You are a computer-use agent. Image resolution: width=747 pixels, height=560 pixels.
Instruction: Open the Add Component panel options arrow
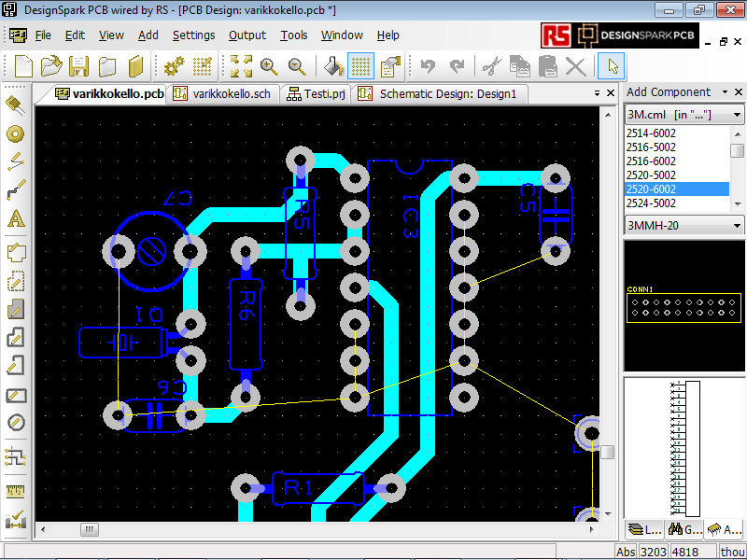point(721,92)
